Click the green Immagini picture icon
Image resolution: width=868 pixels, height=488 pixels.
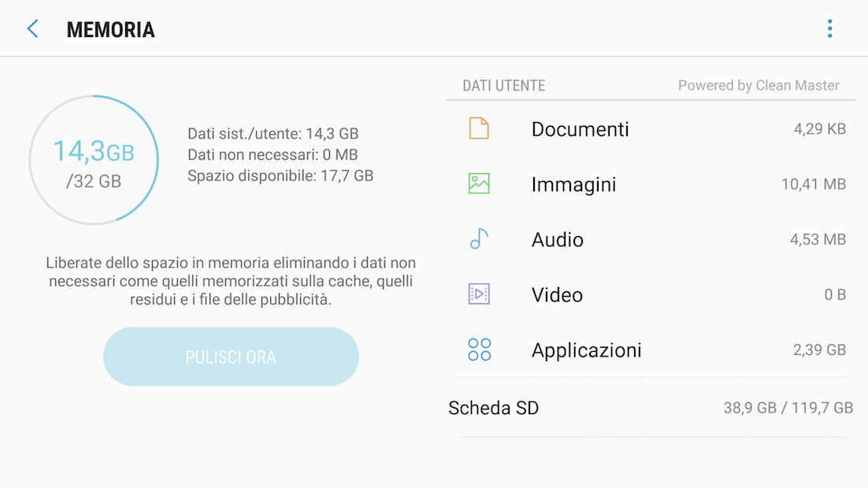[479, 183]
